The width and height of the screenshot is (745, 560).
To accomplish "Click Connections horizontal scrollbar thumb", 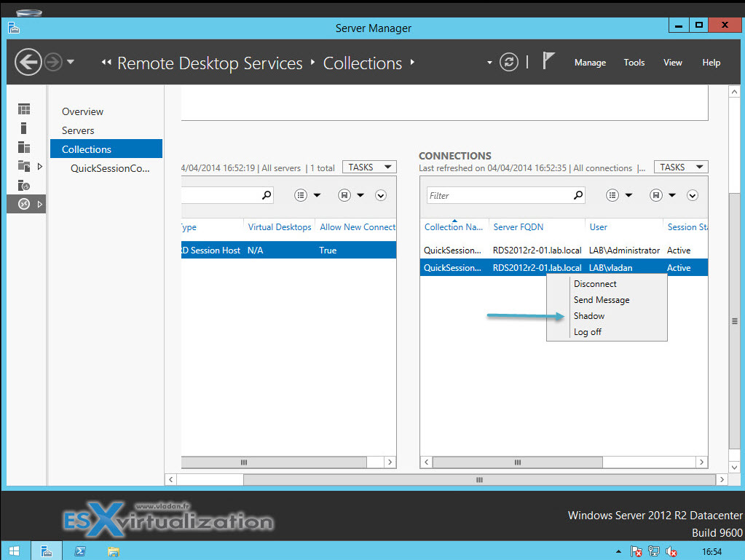I will coord(517,462).
